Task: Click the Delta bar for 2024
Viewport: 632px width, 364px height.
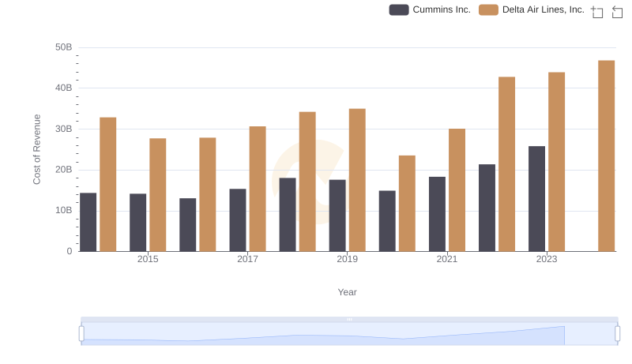Action: [606, 156]
